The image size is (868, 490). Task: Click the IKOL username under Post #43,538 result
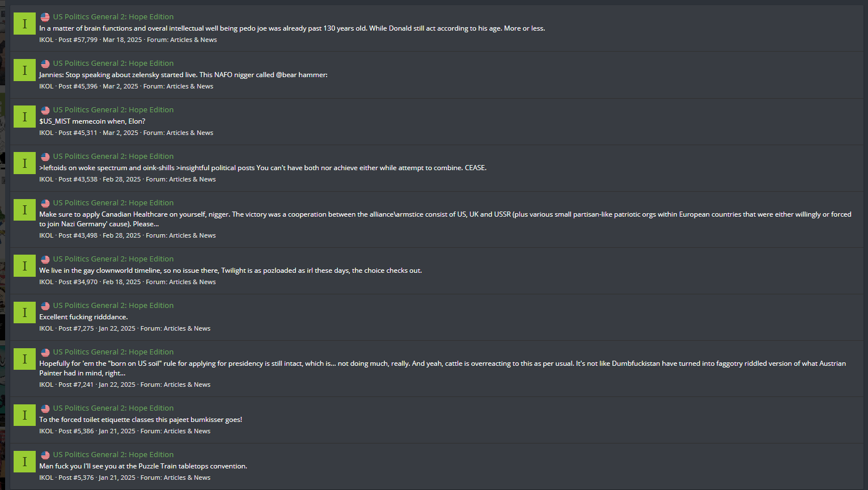[46, 179]
